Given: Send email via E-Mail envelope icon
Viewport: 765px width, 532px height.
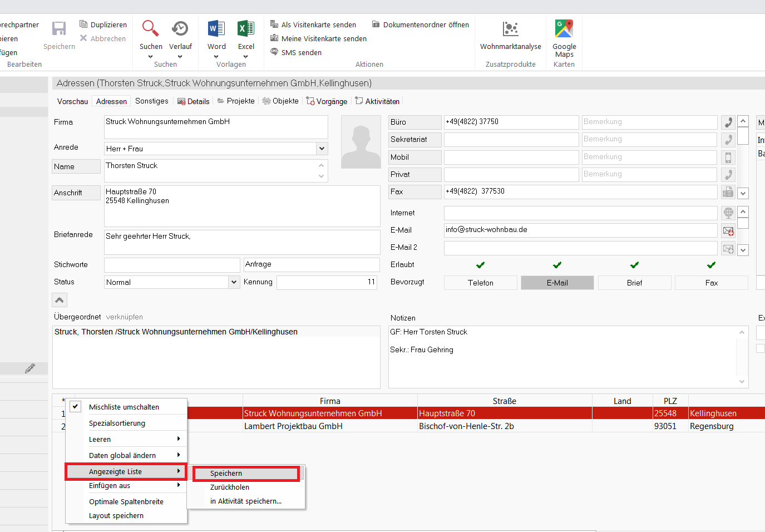Looking at the screenshot, I should tap(728, 230).
